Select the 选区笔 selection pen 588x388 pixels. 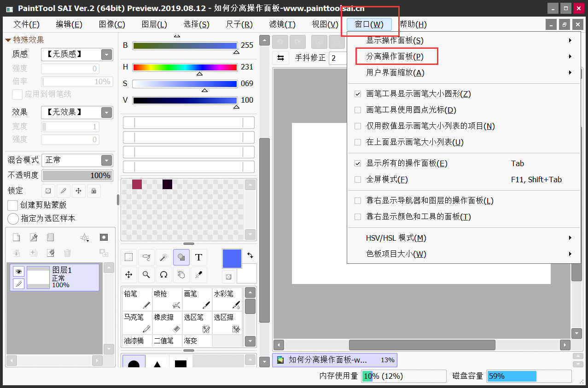click(197, 323)
